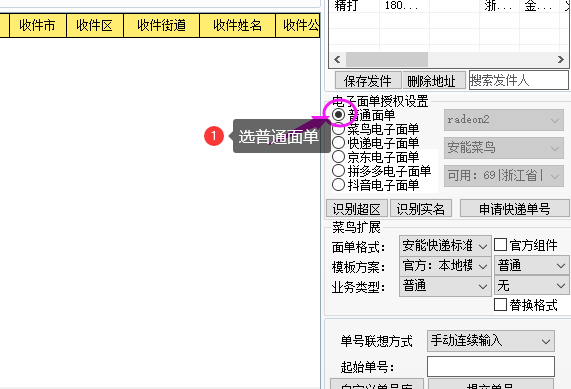Click the sender list left scroll arrow
The height and width of the screenshot is (389, 571).
coord(337,59)
